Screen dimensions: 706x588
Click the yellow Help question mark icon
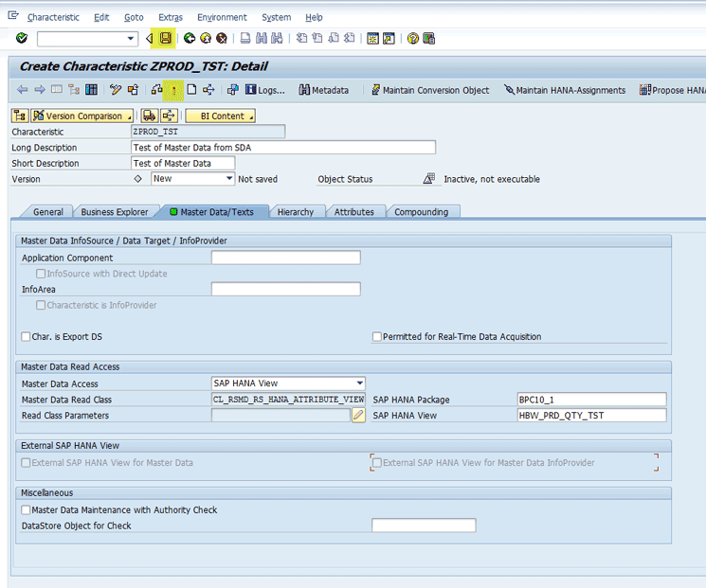point(413,39)
